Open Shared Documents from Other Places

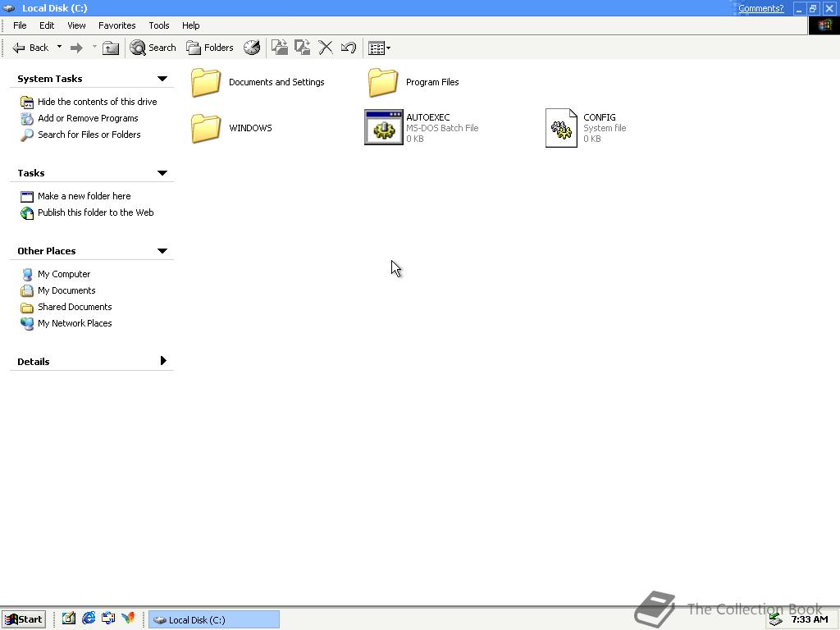[75, 307]
